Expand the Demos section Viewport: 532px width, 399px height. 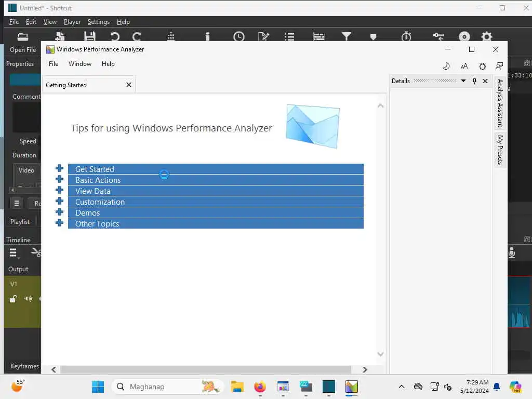point(59,212)
